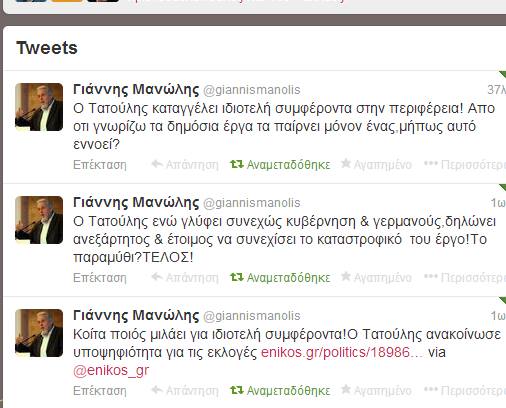Viewport: 506px width, 408px height.
Task: Open the enikos.gr/politics link in third tweet
Action: click(x=342, y=352)
